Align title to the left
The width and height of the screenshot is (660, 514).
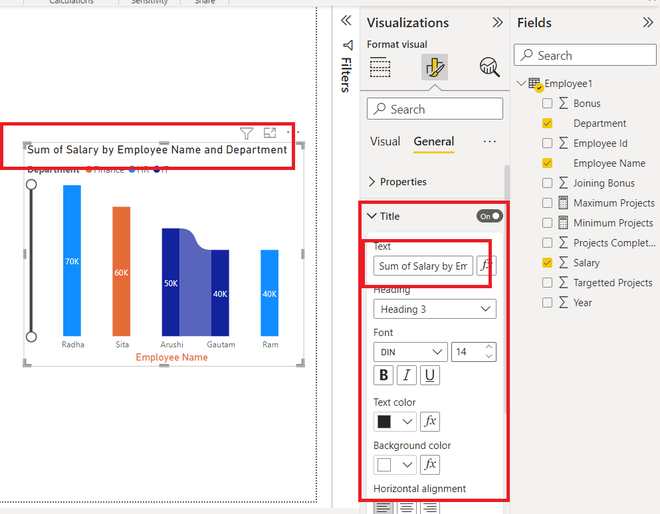383,507
